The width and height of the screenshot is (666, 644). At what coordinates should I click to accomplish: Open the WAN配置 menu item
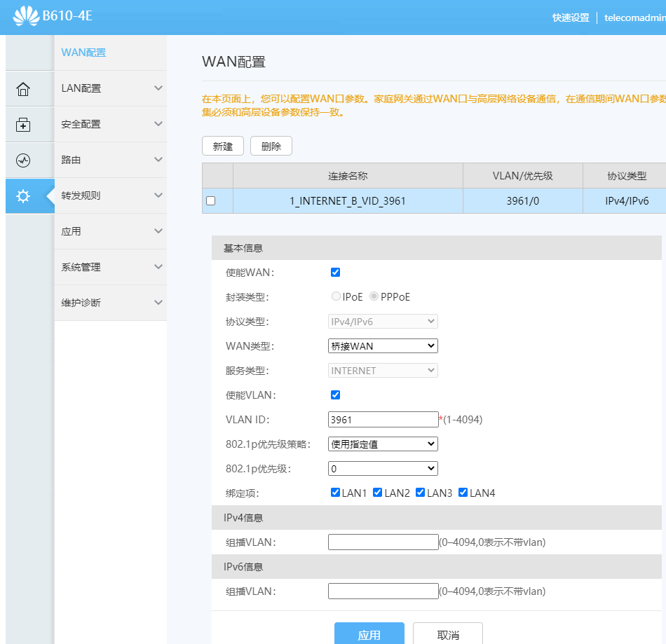tap(83, 53)
